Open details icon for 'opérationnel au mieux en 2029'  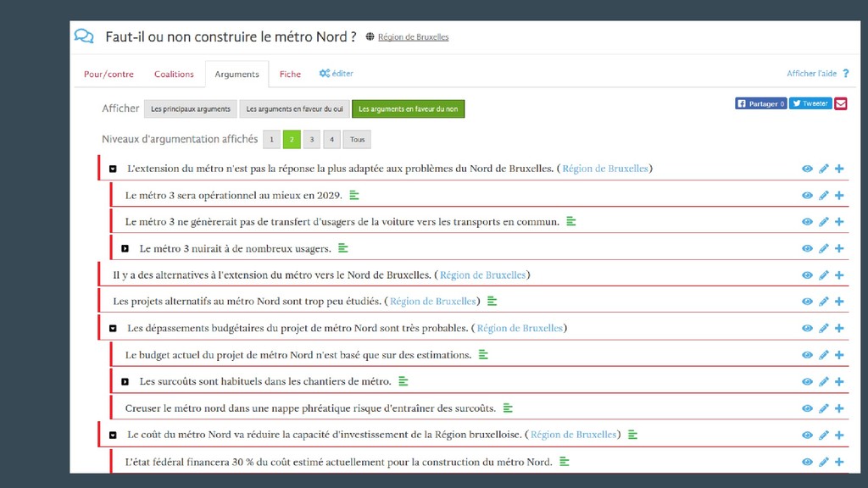click(x=354, y=196)
